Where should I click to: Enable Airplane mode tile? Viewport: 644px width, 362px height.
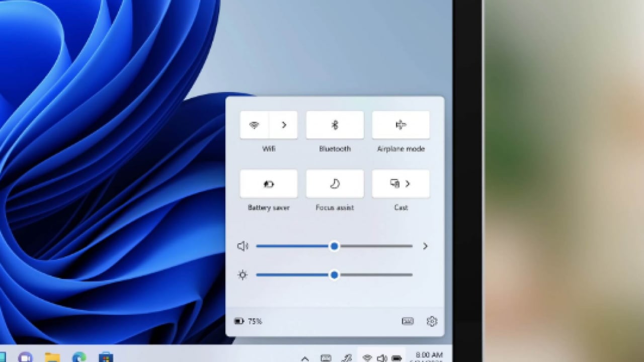tap(400, 125)
